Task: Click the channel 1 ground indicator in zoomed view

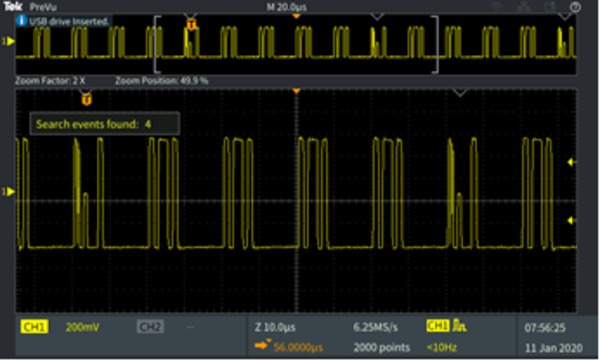Action: point(8,191)
